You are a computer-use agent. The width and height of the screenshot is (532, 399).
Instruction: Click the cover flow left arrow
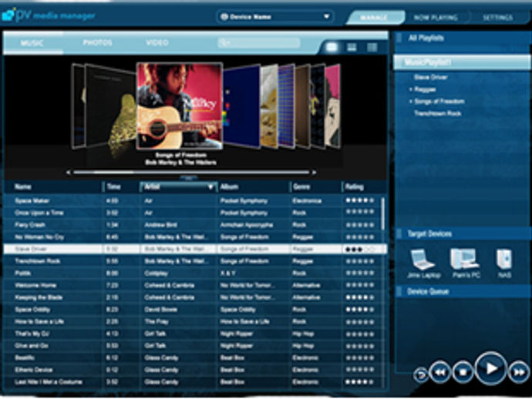click(69, 173)
